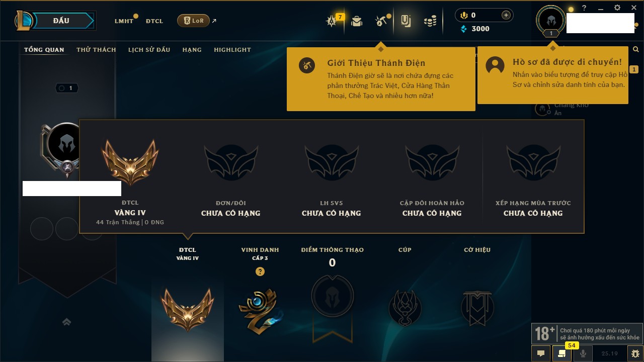Open the Store coins icon
The image size is (644, 362).
(x=430, y=21)
